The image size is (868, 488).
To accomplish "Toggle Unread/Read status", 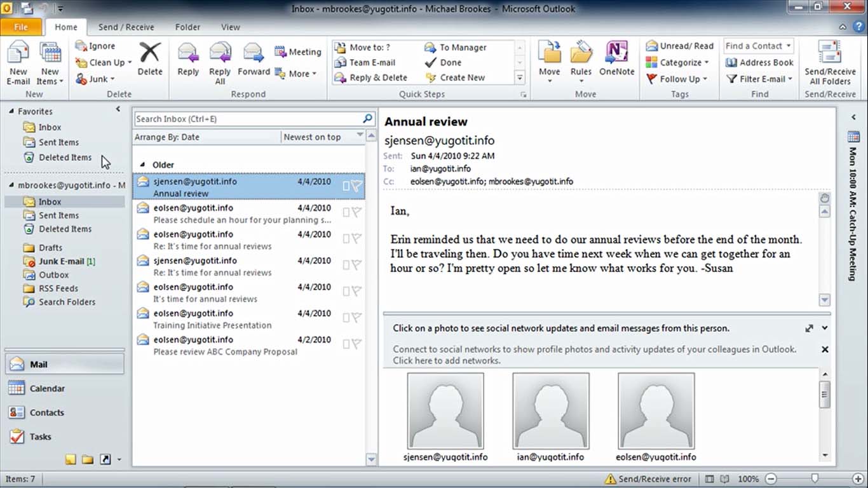I will 680,46.
